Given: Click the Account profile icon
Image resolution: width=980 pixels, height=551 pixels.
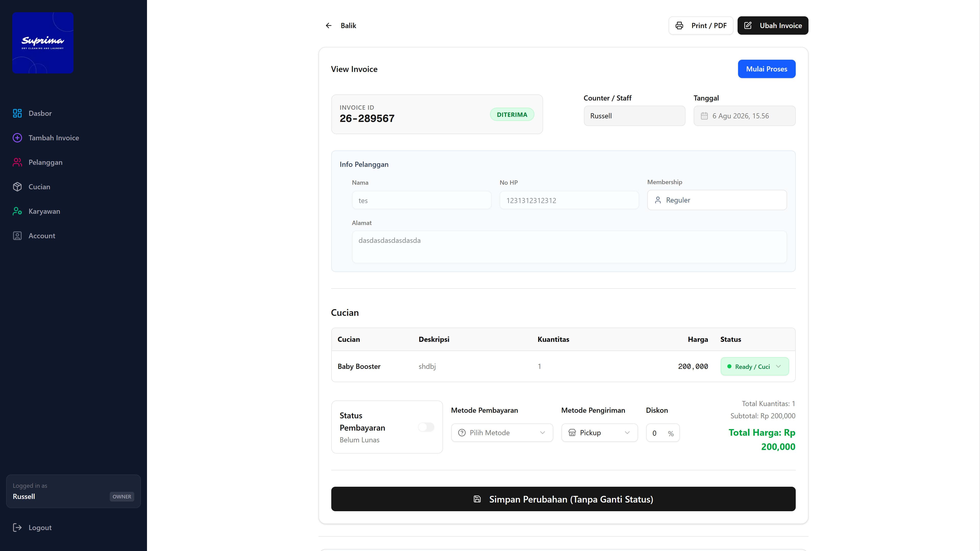Looking at the screenshot, I should click(x=17, y=236).
